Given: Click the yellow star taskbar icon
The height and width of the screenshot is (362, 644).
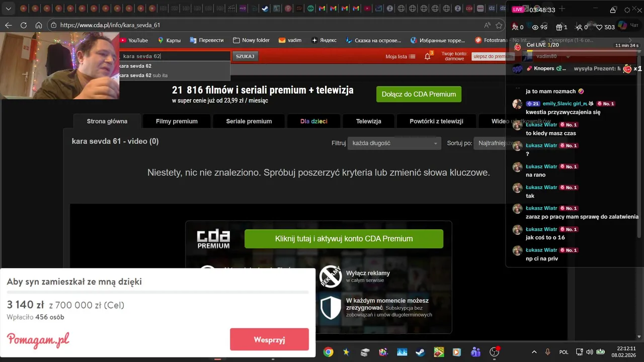Looking at the screenshot, I should point(346,352).
